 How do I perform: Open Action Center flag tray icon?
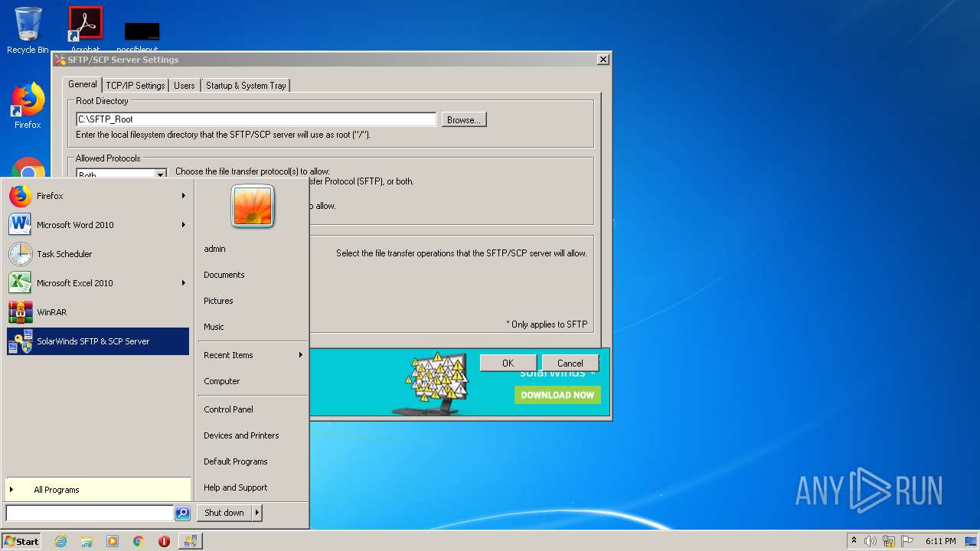(x=907, y=541)
